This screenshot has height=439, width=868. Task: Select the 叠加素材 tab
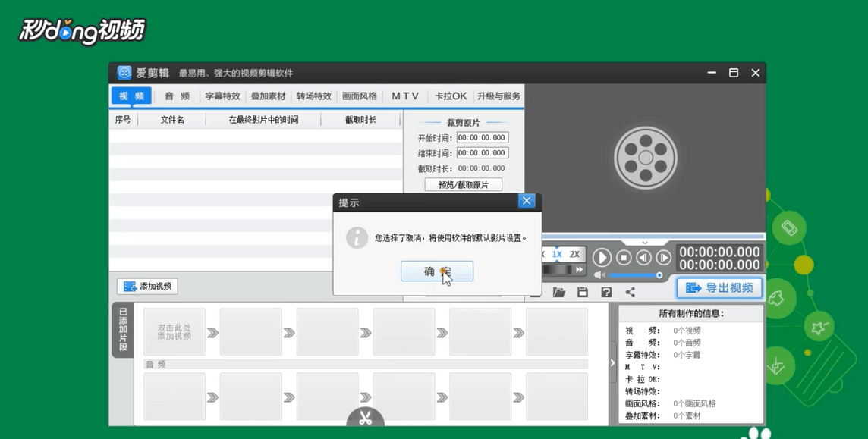point(268,96)
